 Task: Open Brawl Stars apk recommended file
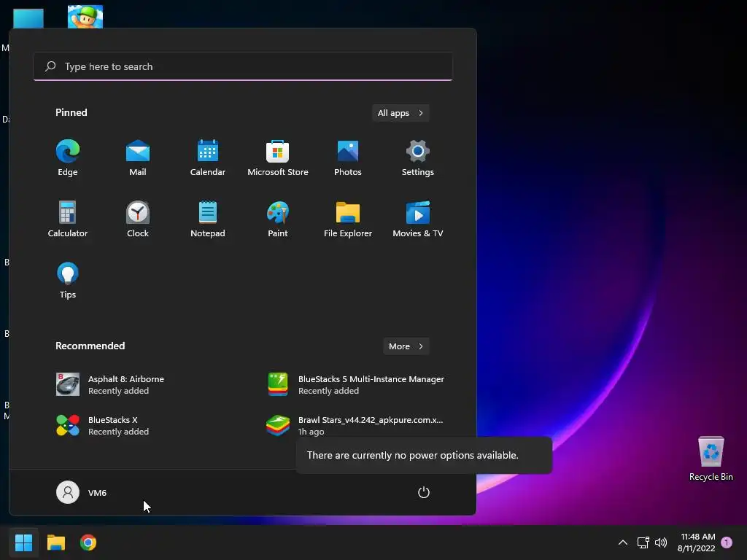pyautogui.click(x=356, y=425)
